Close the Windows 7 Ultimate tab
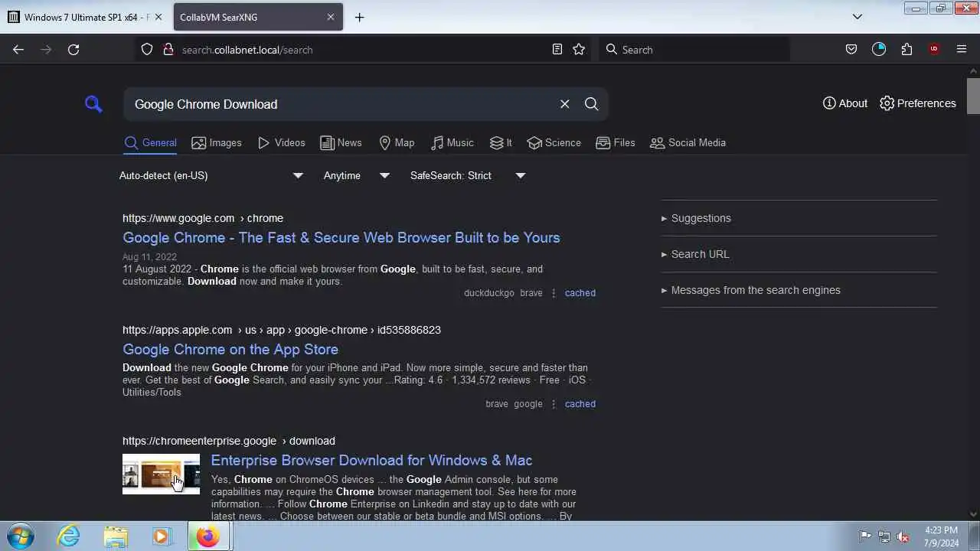Screen dimensions: 980x551 pos(158,17)
